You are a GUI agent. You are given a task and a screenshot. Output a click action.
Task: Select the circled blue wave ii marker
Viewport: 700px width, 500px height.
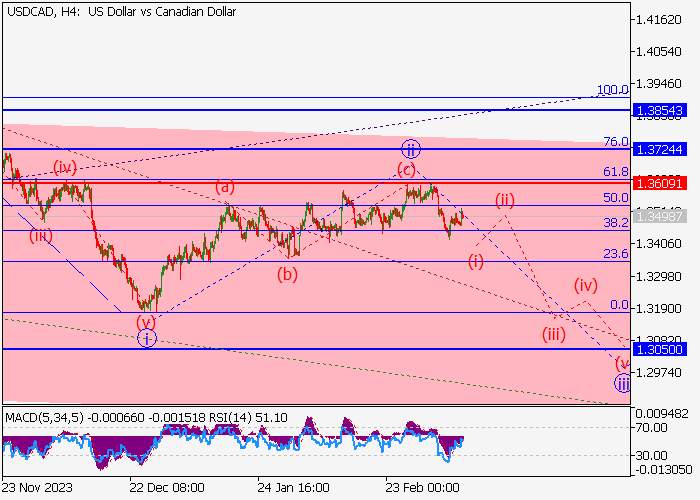410,150
